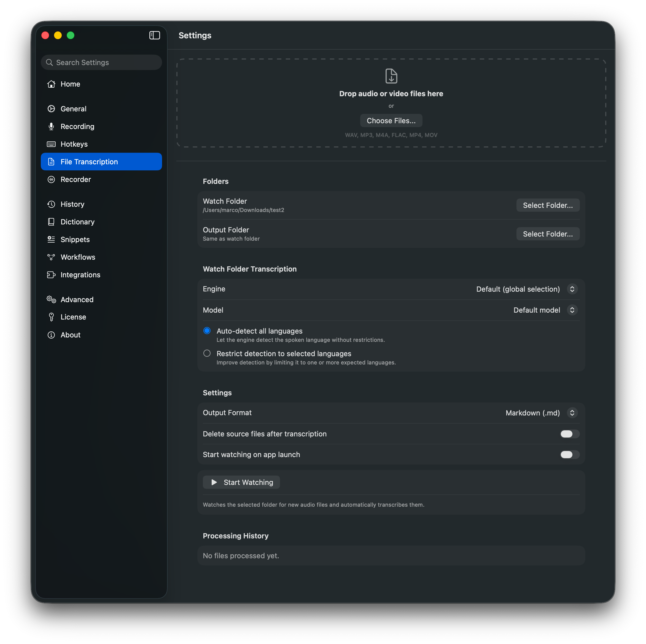The width and height of the screenshot is (646, 644).
Task: Click the License key icon
Action: pyautogui.click(x=51, y=317)
